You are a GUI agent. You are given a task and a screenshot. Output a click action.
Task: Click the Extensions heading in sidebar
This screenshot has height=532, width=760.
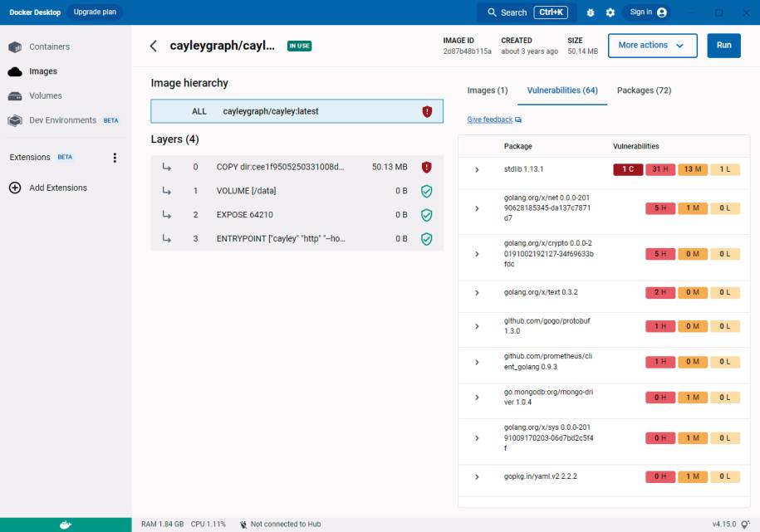(x=30, y=158)
